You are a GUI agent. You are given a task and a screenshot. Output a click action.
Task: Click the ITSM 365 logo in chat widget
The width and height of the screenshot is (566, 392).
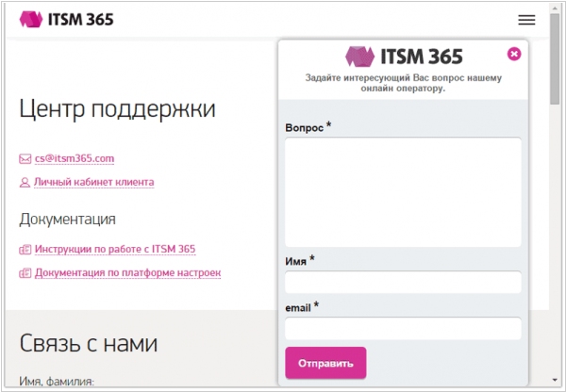[x=404, y=56]
